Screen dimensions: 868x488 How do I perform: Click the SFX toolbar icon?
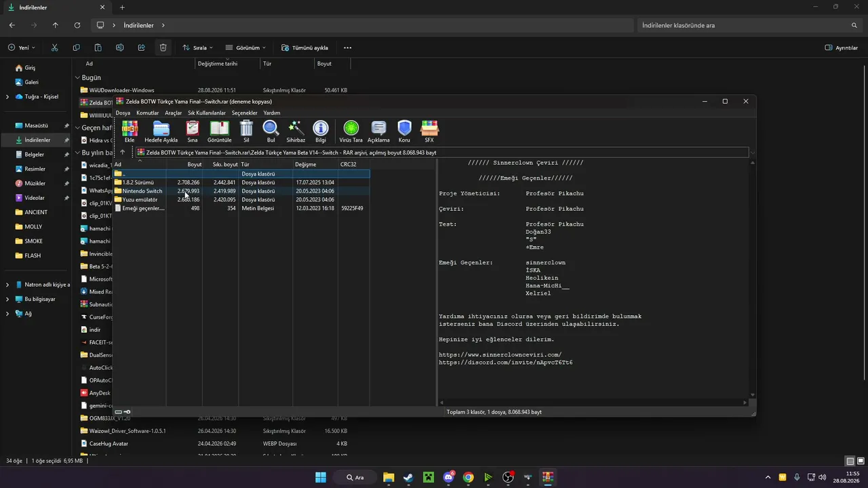click(429, 131)
